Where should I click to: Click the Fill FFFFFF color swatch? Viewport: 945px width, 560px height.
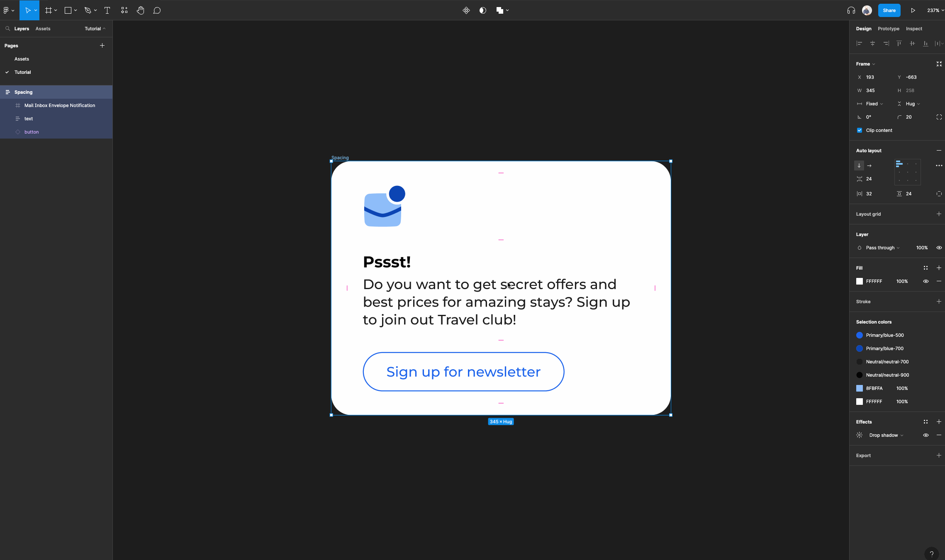[x=860, y=281]
